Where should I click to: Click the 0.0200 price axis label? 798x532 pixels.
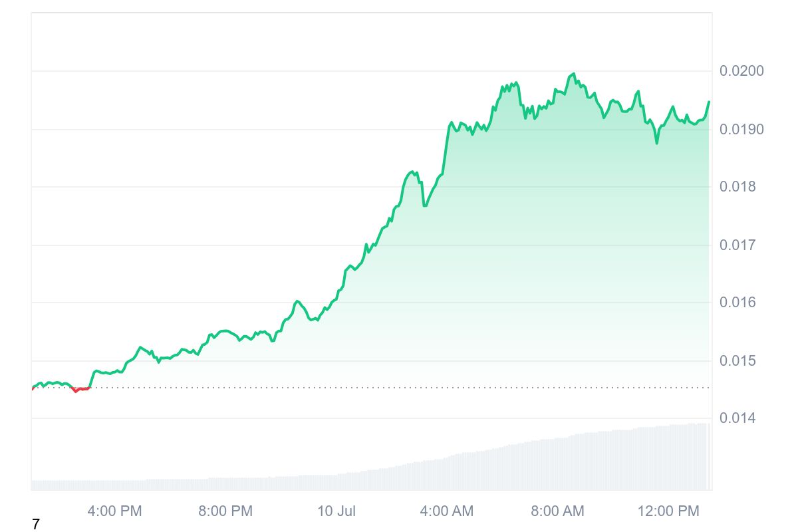(x=741, y=71)
